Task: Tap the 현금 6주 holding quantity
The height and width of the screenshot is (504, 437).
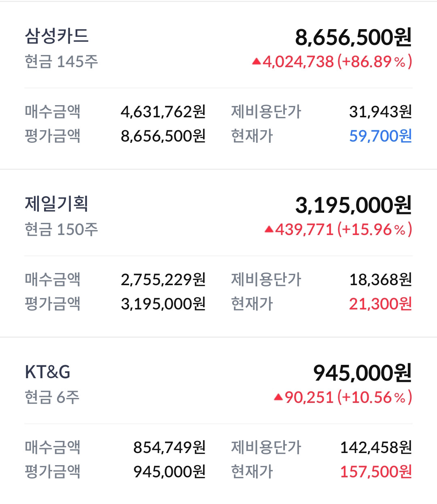Action: click(x=52, y=397)
